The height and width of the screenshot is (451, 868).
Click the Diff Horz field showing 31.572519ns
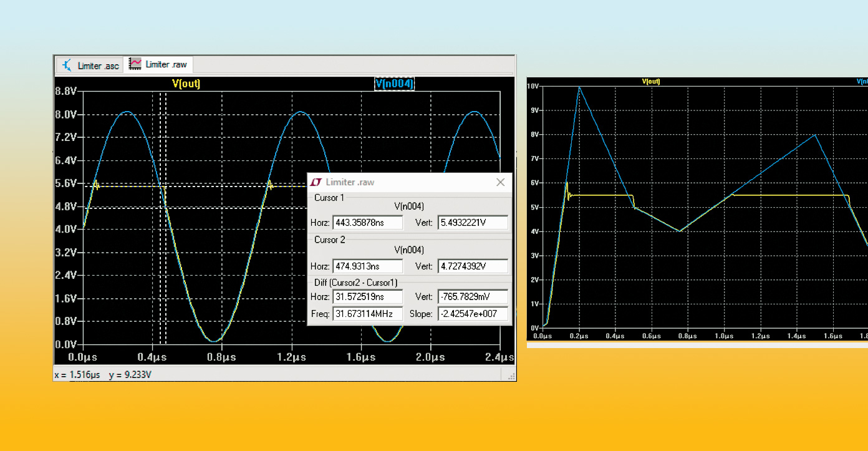(x=367, y=298)
